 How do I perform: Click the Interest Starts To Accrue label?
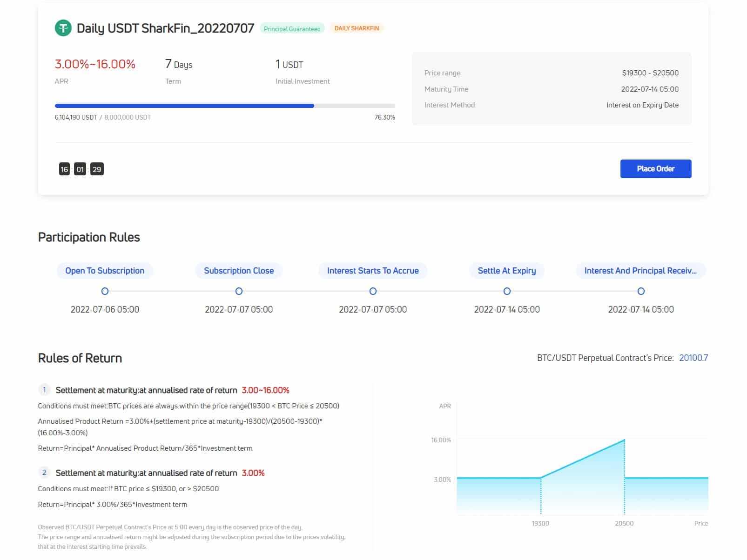tap(373, 271)
